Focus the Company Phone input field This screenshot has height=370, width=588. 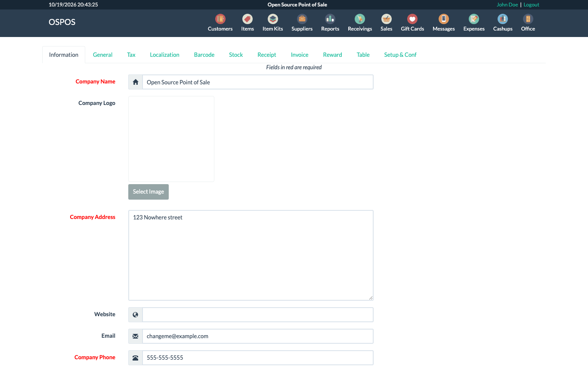tap(258, 358)
